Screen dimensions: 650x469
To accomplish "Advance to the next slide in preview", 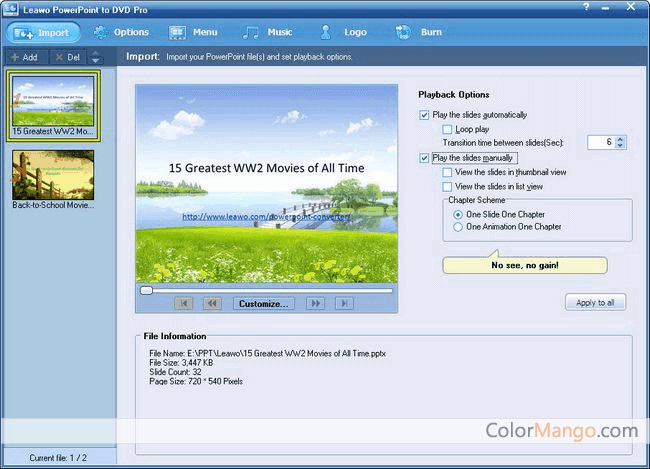I will [315, 303].
